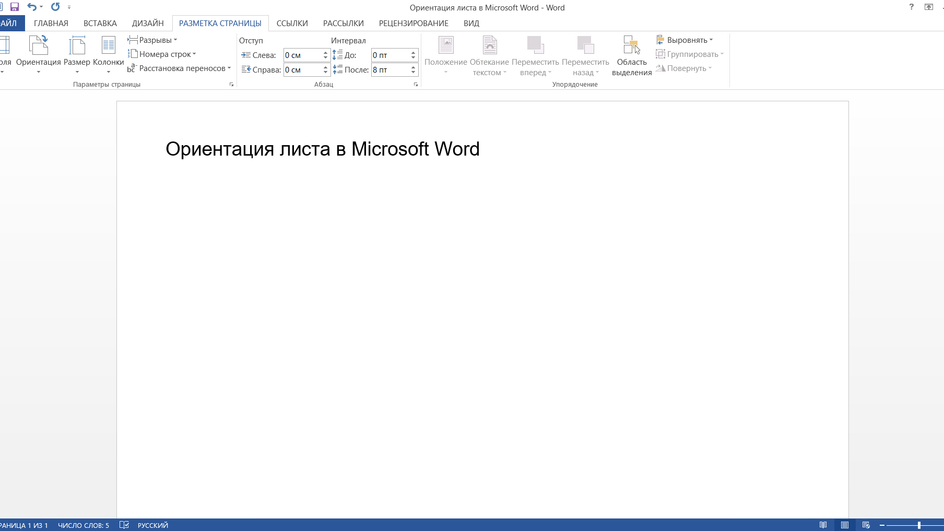Open the Выровнять align dropdown
944x531 pixels.
[x=684, y=40]
